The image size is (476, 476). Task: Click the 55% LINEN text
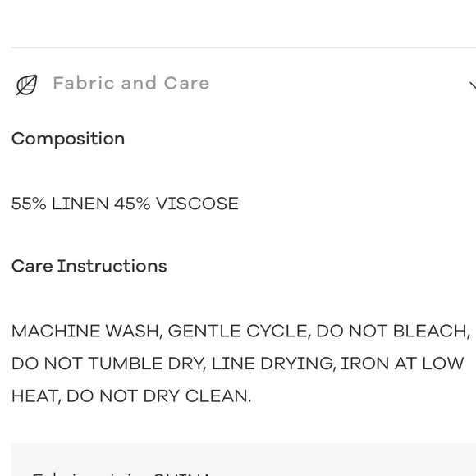coord(60,204)
